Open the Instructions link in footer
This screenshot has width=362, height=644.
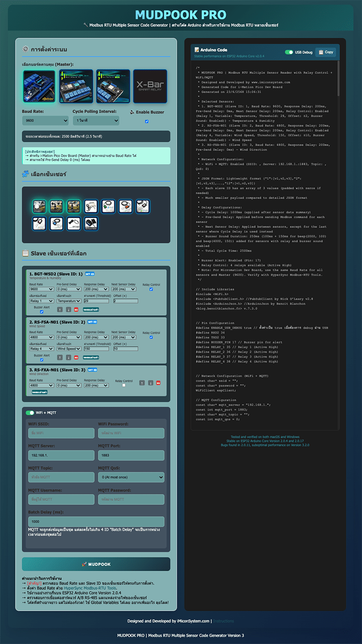[x=224, y=621]
